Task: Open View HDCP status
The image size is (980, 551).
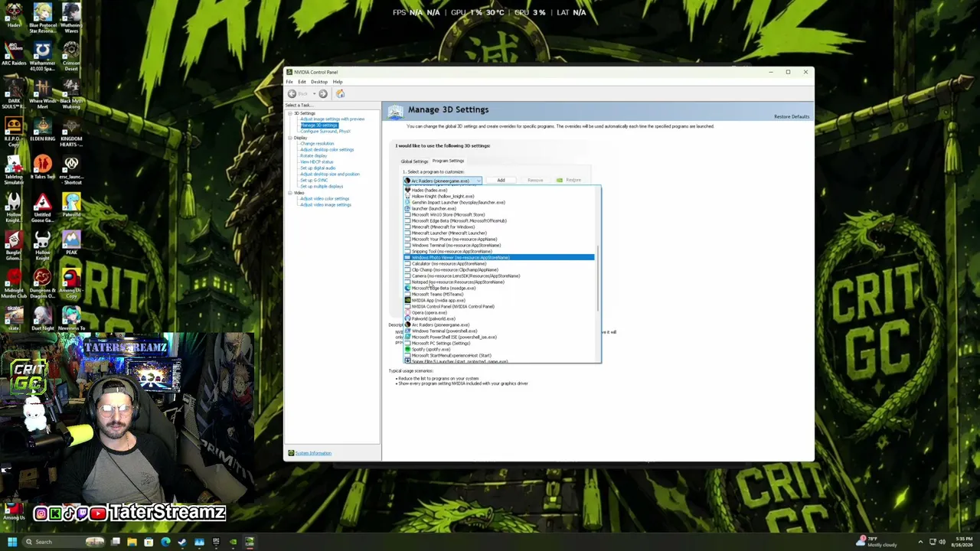Action: 316,162
